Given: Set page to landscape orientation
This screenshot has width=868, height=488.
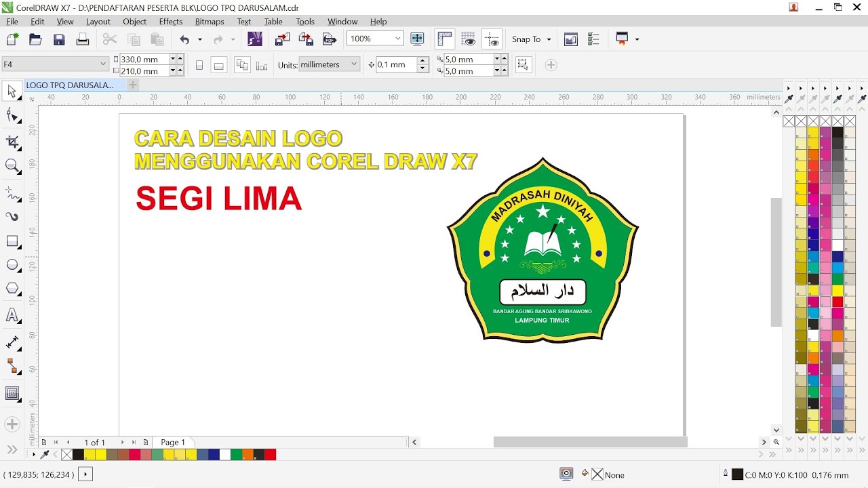Looking at the screenshot, I should coord(218,65).
